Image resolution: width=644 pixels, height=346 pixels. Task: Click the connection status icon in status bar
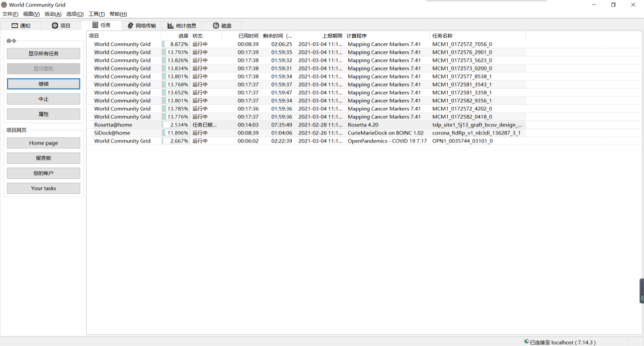(526, 341)
